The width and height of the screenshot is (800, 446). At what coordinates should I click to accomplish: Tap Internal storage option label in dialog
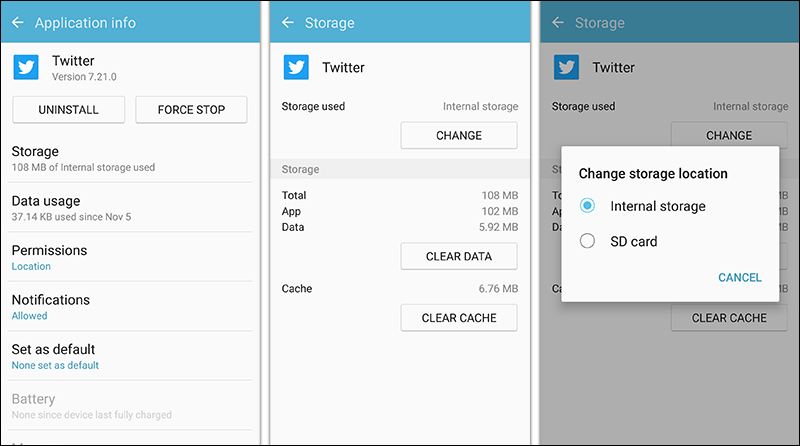coord(658,206)
